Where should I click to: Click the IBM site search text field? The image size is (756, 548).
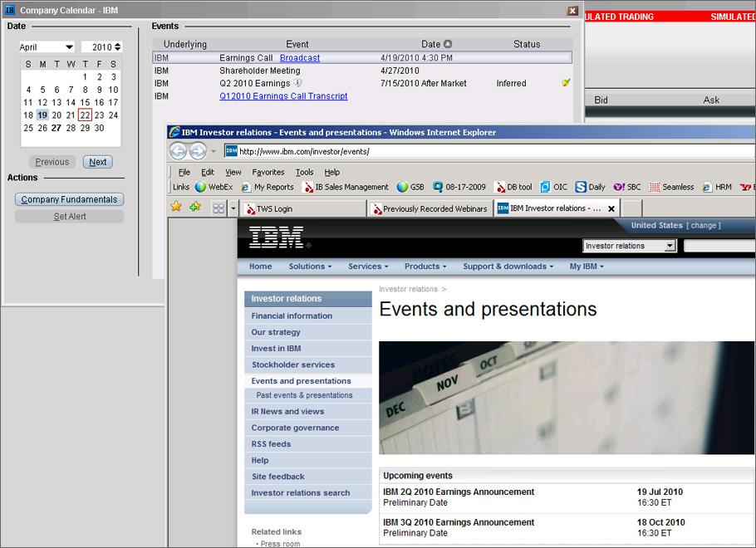coord(719,246)
